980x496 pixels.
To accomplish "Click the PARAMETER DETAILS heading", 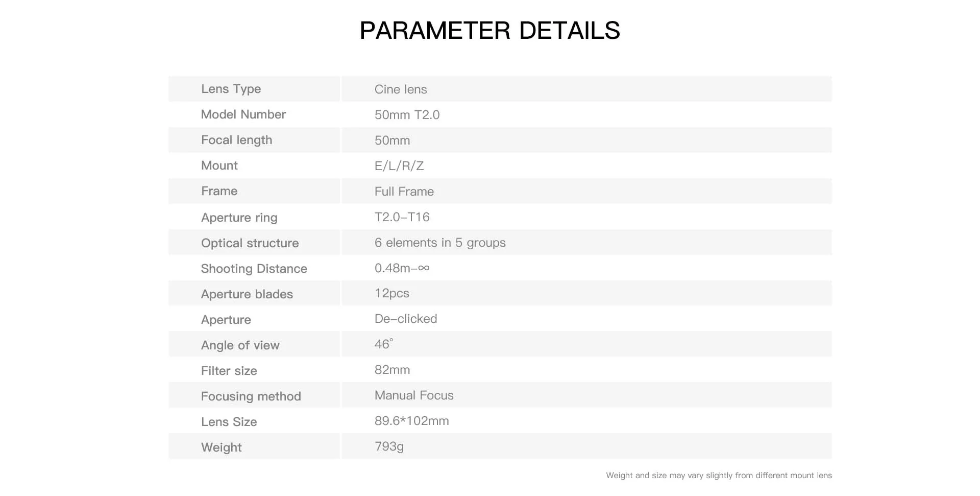I will pos(489,31).
